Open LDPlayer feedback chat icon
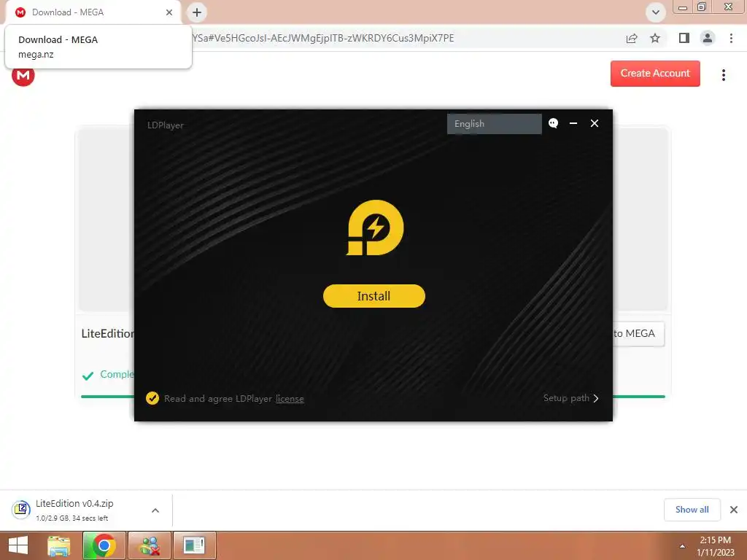Viewport: 747px width, 560px height. click(553, 123)
